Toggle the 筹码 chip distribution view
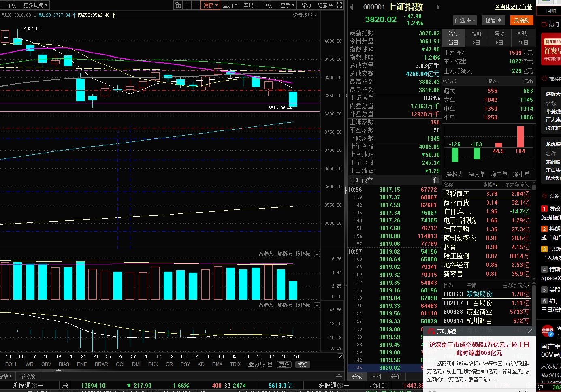This screenshot has width=561, height=392. click(x=248, y=5)
